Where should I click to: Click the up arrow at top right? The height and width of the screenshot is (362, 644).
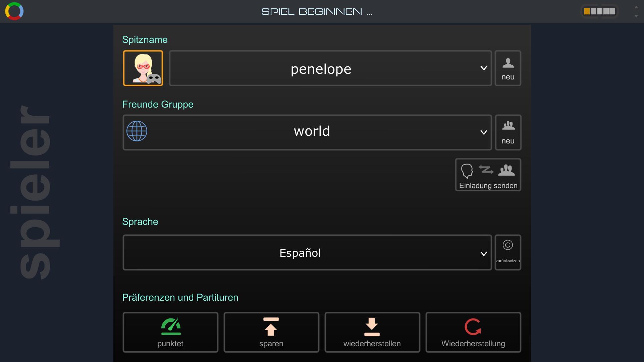(x=636, y=7)
